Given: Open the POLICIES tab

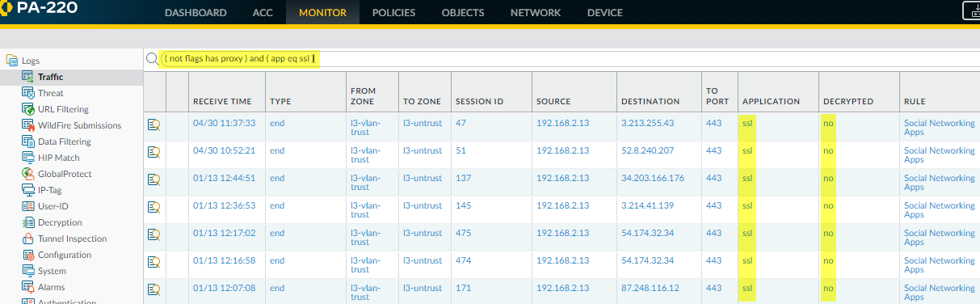Looking at the screenshot, I should (x=393, y=13).
